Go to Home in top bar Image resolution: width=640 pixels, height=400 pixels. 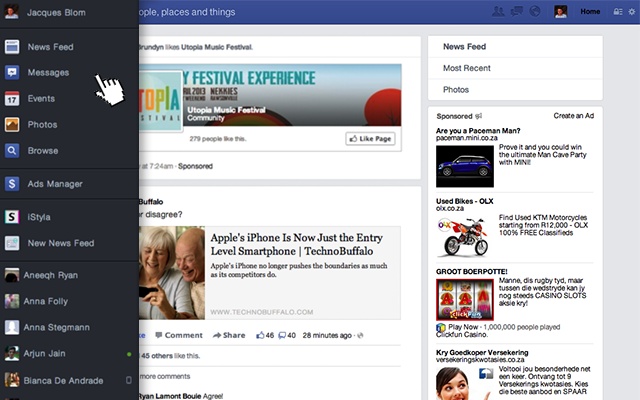tap(590, 11)
